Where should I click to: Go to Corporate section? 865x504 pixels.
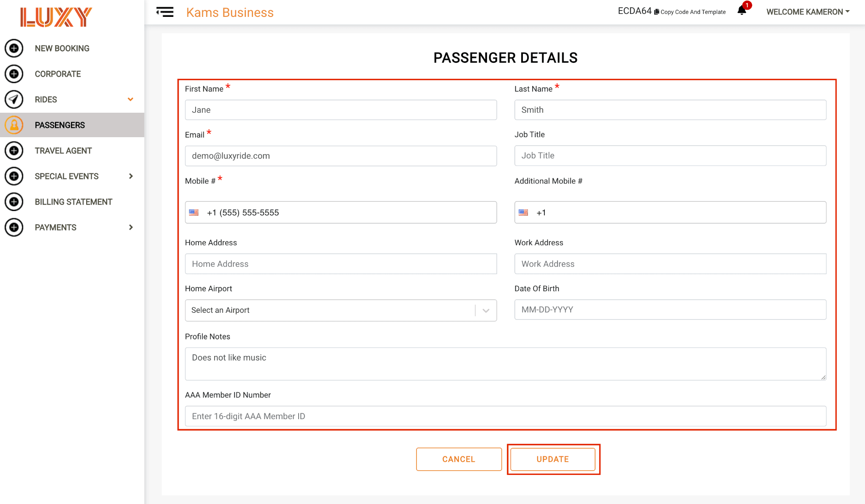58,74
